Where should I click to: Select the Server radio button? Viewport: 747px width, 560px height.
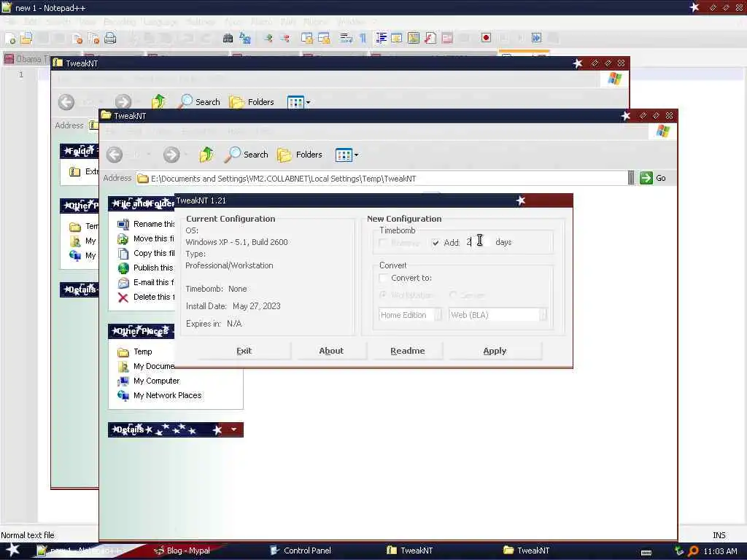tap(453, 295)
